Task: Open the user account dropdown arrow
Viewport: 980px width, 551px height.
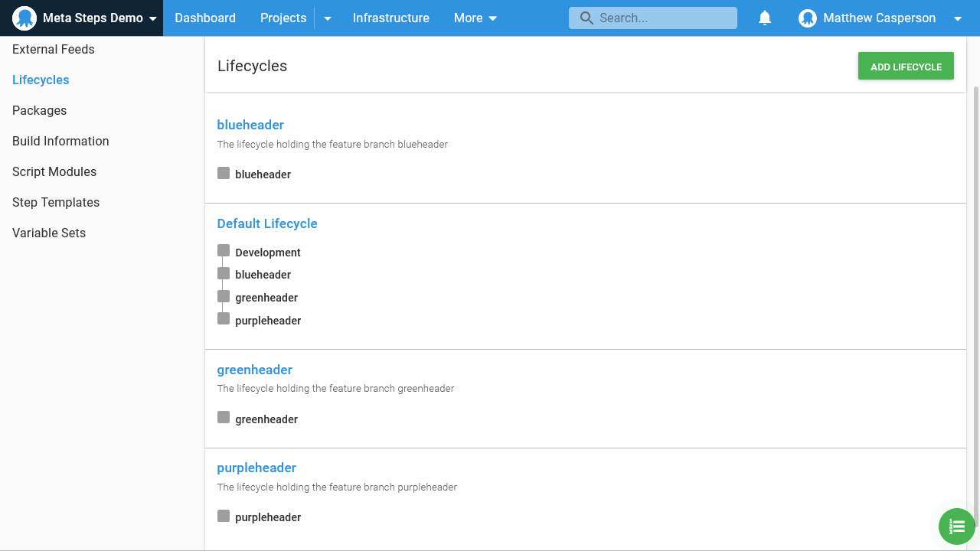Action: click(957, 18)
